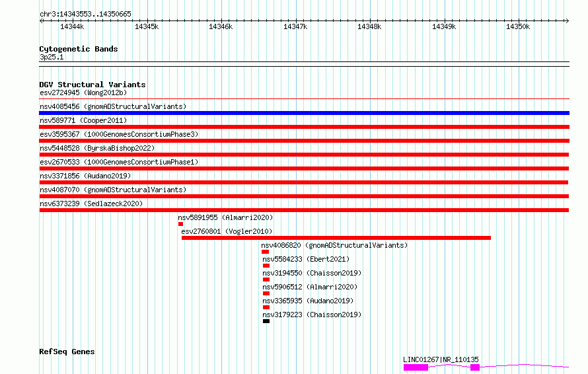Click the right arrow of the ruler

[567, 21]
